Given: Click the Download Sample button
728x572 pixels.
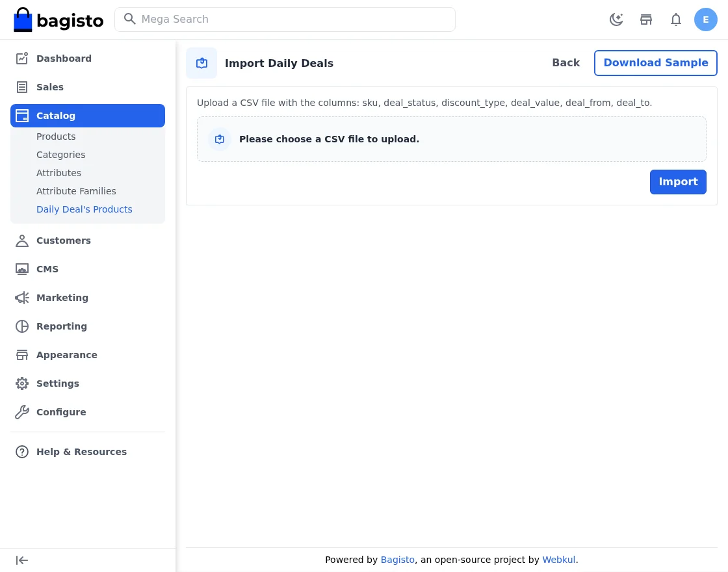Looking at the screenshot, I should click(x=656, y=62).
